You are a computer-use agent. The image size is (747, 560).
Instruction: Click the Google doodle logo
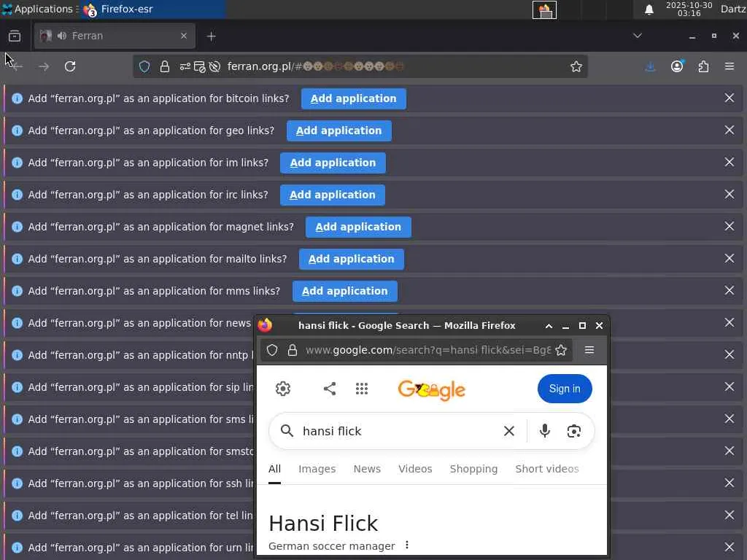tap(432, 390)
